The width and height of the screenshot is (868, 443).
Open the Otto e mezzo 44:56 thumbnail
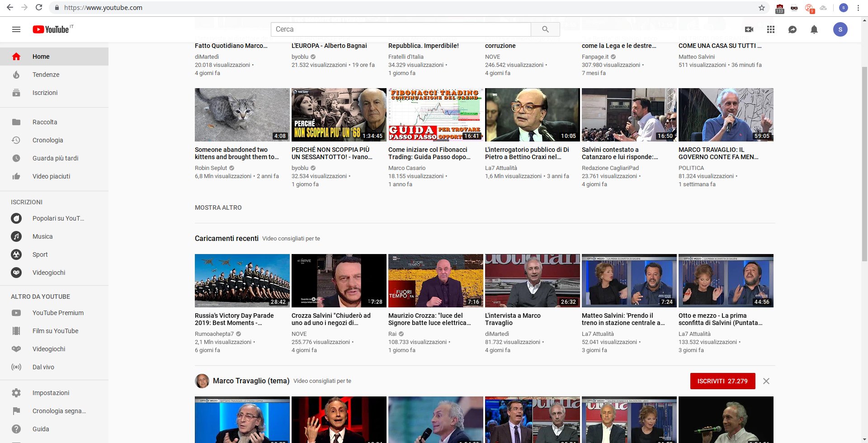726,281
